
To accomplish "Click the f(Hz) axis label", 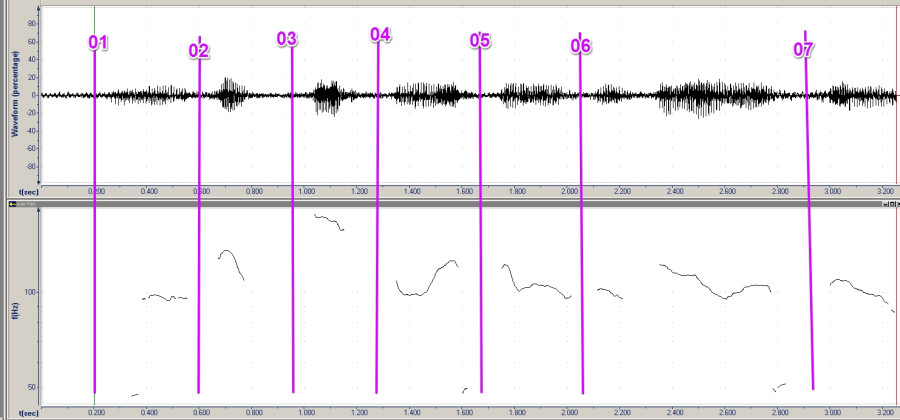I will (15, 310).
